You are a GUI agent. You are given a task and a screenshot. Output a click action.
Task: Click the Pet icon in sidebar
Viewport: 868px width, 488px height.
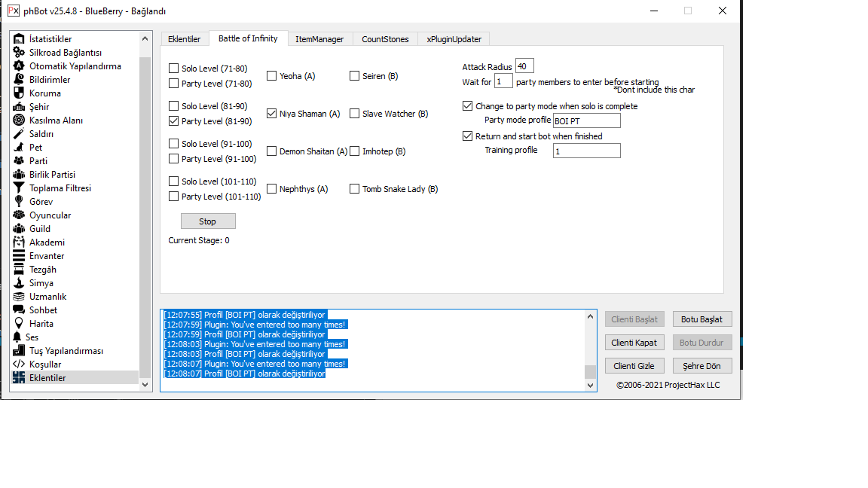[19, 148]
